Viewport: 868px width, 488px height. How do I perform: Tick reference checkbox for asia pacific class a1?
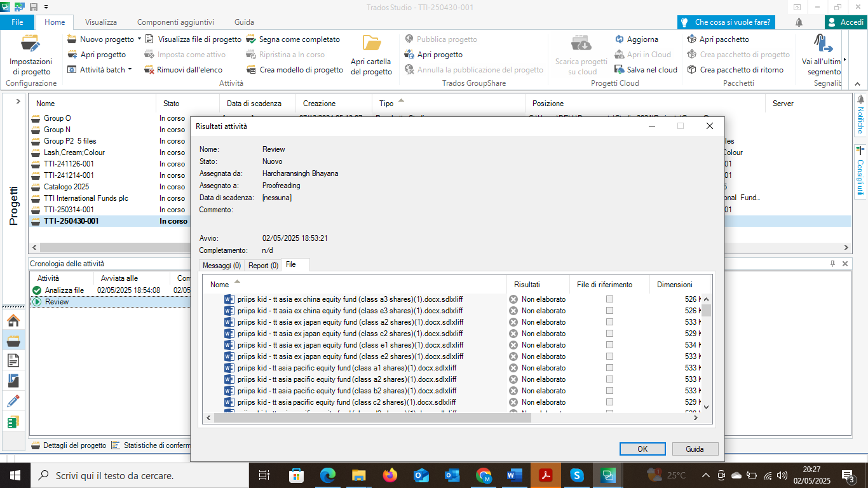click(609, 368)
